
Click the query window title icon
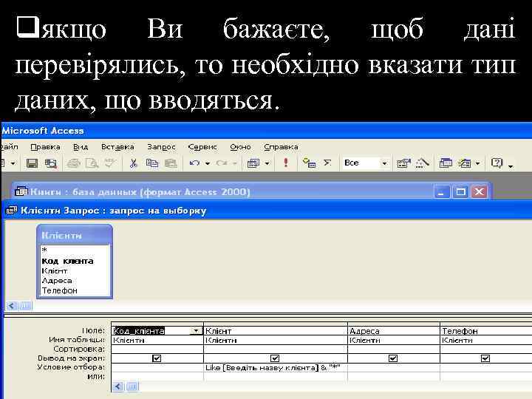pos(12,211)
